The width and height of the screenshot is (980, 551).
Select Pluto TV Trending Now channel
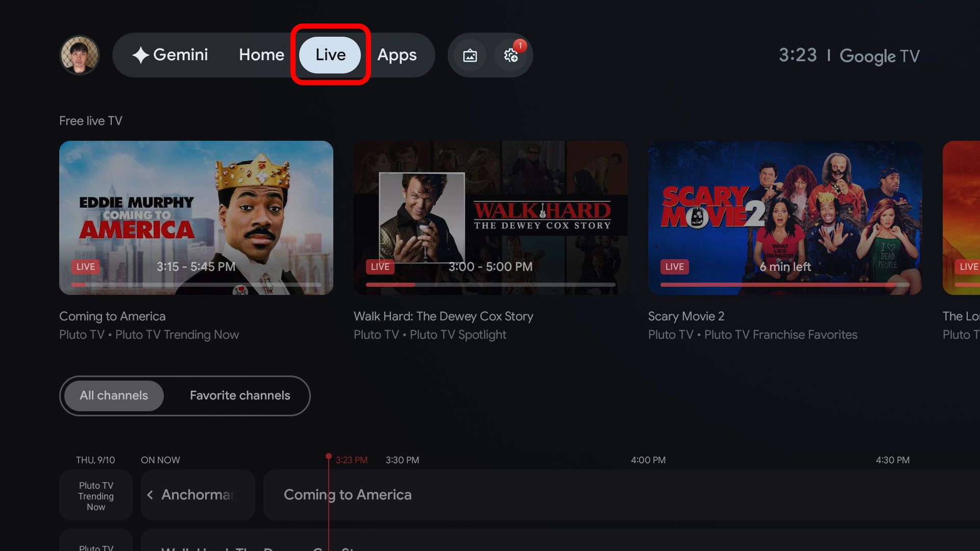(x=96, y=496)
